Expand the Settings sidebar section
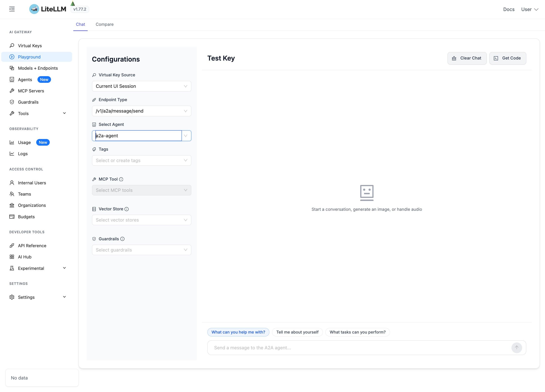Screen dimensions: 545x392 pyautogui.click(x=64, y=297)
